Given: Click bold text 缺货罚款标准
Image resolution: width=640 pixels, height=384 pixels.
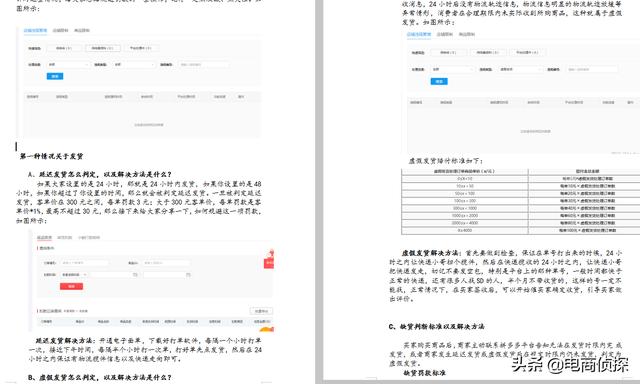Looking at the screenshot, I should 424,373.
